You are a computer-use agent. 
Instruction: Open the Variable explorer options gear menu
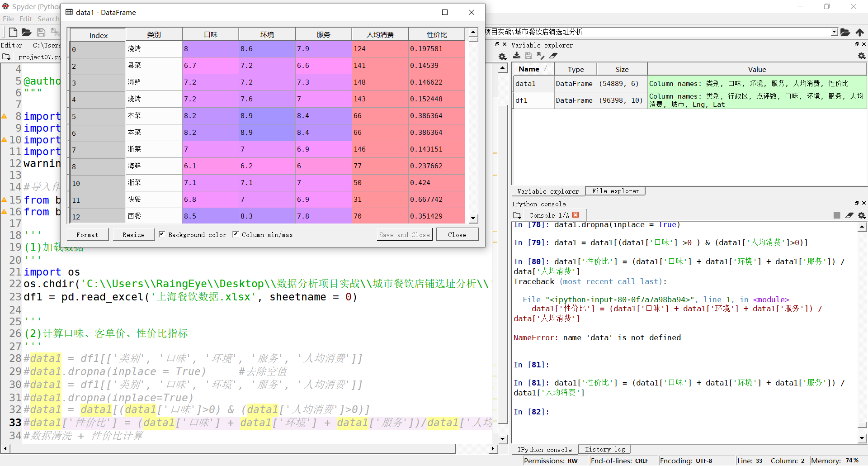point(862,56)
